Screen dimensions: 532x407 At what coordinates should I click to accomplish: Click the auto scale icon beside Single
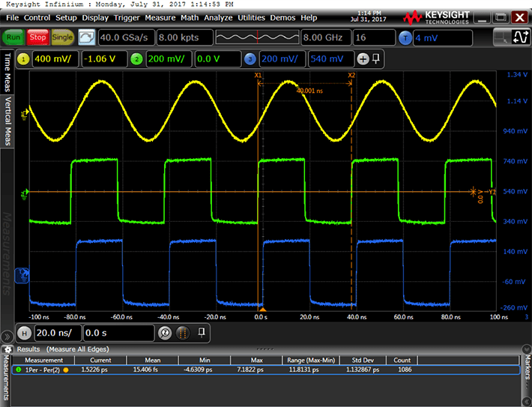[x=87, y=37]
